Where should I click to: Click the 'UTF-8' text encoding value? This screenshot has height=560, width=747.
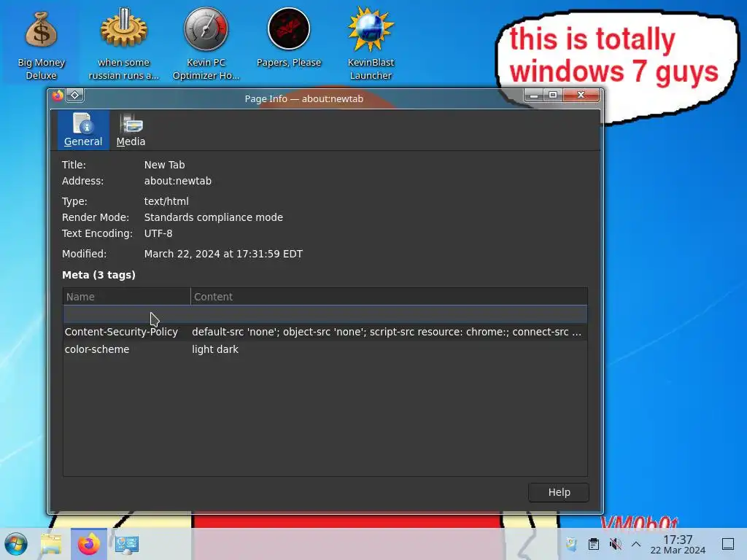click(158, 233)
